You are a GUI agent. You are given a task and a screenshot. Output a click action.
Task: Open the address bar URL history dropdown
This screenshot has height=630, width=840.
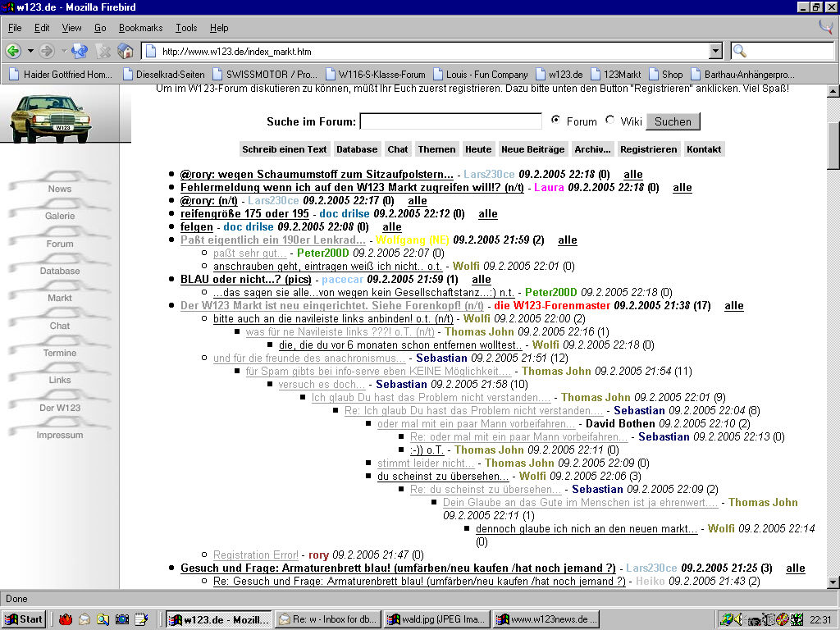tap(715, 51)
